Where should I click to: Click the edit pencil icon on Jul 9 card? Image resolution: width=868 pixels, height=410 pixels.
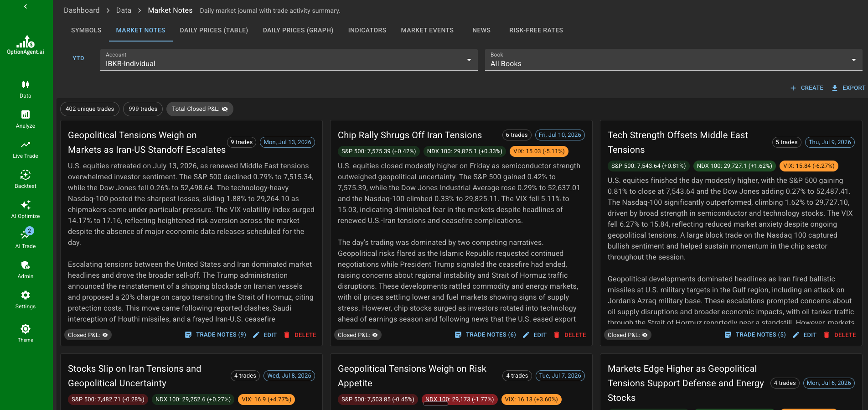pyautogui.click(x=796, y=335)
